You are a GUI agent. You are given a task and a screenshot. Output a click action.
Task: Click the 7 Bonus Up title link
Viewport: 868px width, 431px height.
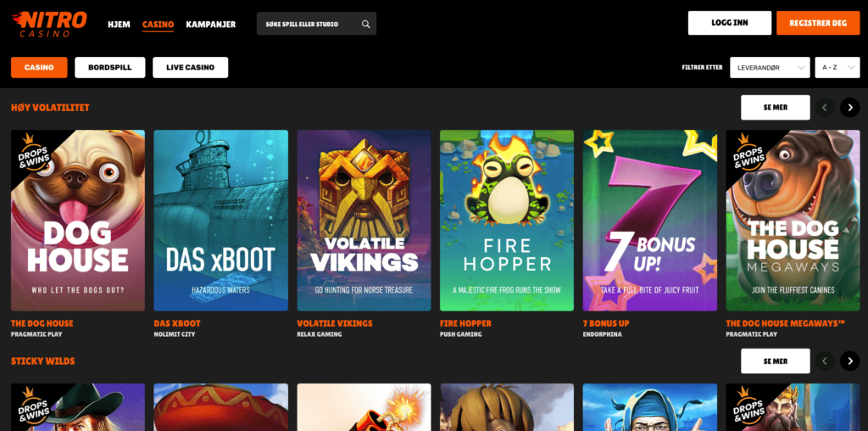point(606,323)
